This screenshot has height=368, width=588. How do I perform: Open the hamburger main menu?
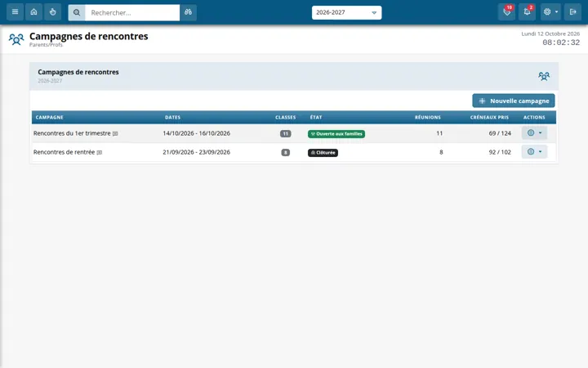pos(15,12)
